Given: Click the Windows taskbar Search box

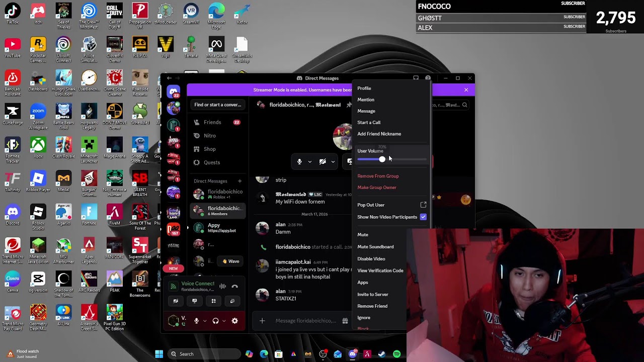Looking at the screenshot, I should point(204,354).
